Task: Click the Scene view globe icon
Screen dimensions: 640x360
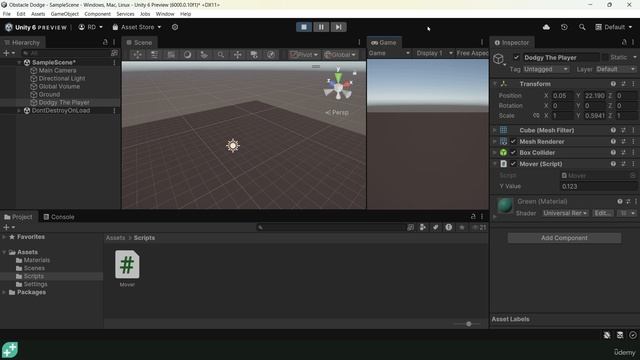Action: pos(271,55)
